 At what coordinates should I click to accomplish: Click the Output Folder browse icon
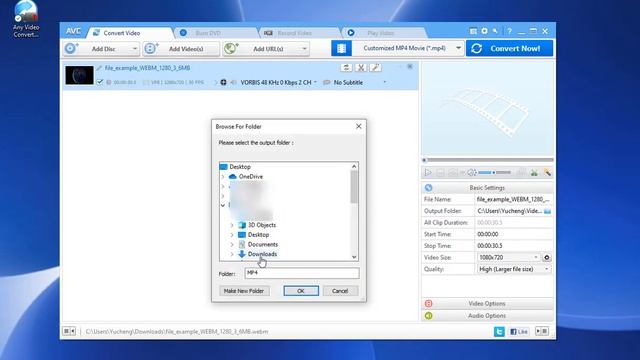click(547, 211)
